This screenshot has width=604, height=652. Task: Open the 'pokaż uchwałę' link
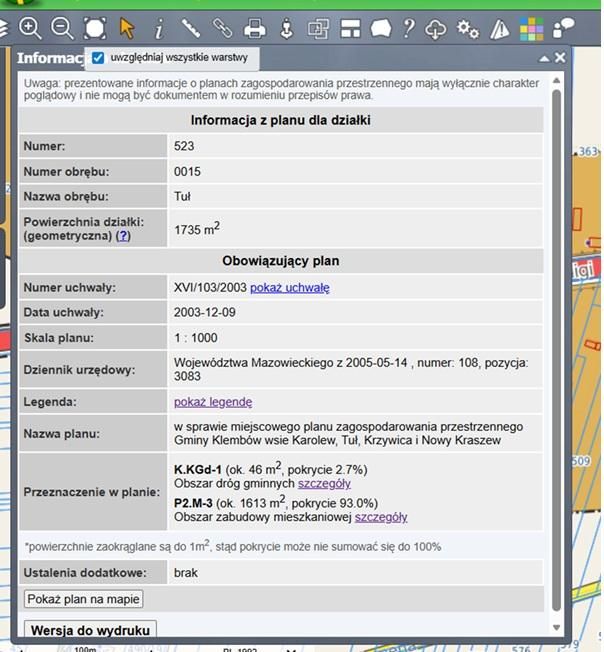(x=289, y=288)
